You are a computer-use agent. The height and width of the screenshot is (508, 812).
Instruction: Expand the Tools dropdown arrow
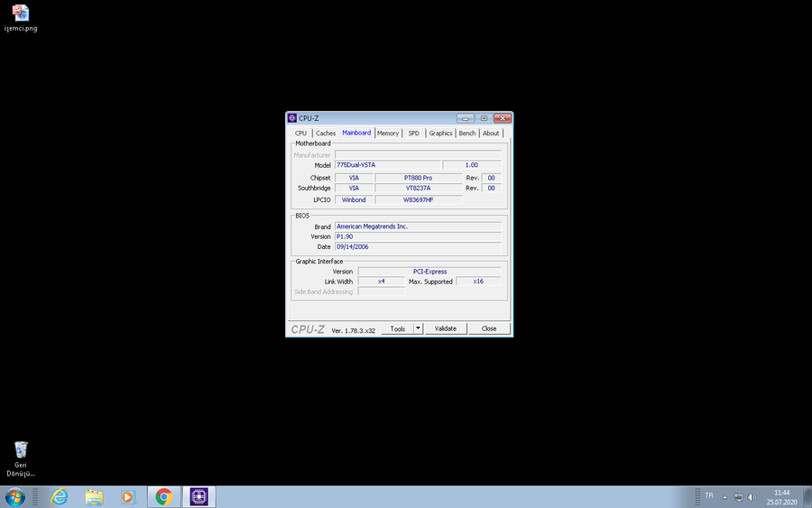[x=418, y=328]
